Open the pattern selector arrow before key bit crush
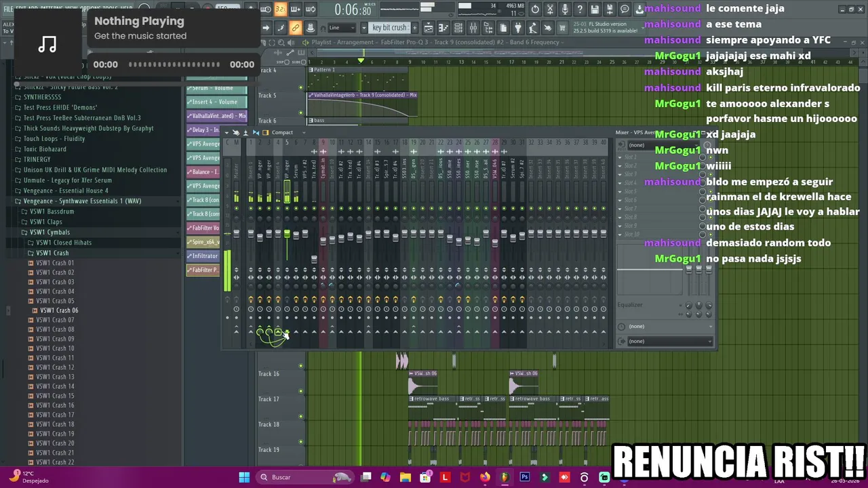Viewport: 868px width, 488px height. coord(364,28)
